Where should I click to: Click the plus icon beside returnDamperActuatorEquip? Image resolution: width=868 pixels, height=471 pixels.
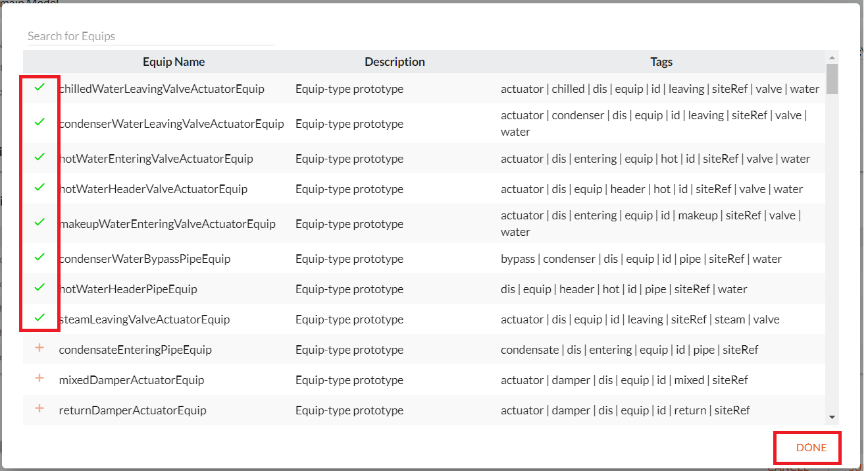click(39, 408)
